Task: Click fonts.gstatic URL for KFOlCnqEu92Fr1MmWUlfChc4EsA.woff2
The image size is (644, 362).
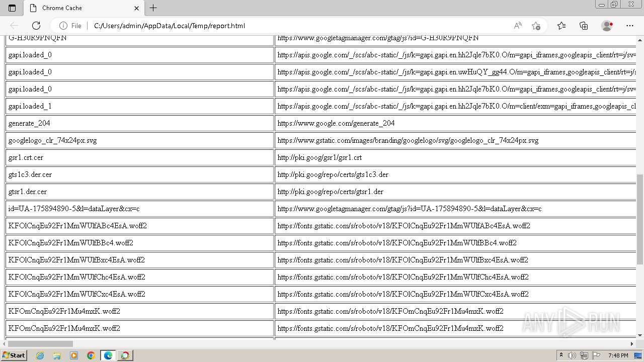Action: [455, 277]
